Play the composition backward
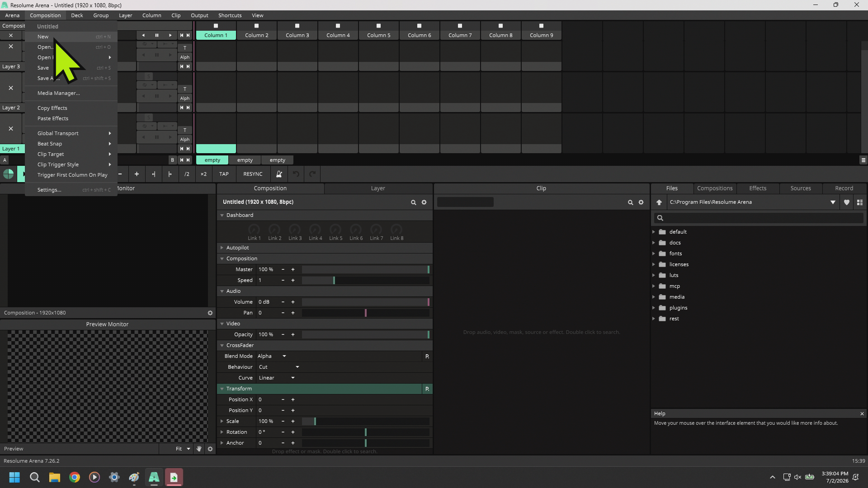 tap(143, 35)
